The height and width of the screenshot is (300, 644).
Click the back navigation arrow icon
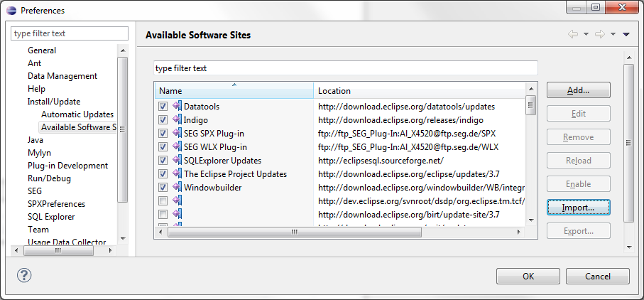tap(573, 34)
